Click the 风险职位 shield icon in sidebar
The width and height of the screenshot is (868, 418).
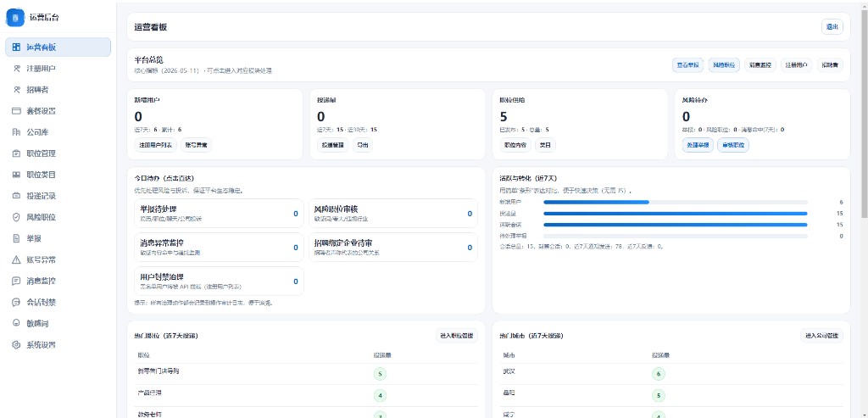(17, 217)
